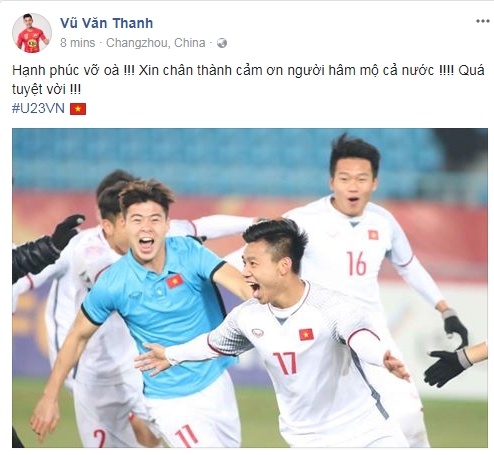Click the Vietnam flag emoji

coord(78,109)
